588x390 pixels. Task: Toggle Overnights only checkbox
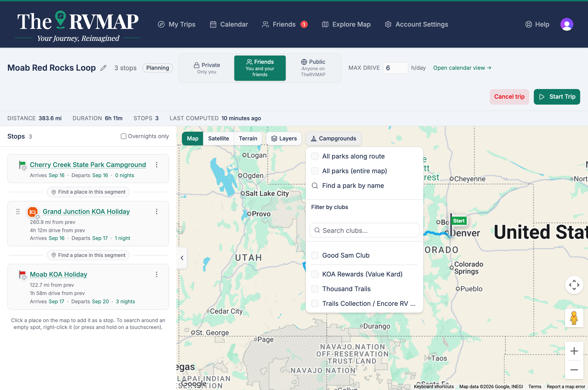pyautogui.click(x=123, y=136)
